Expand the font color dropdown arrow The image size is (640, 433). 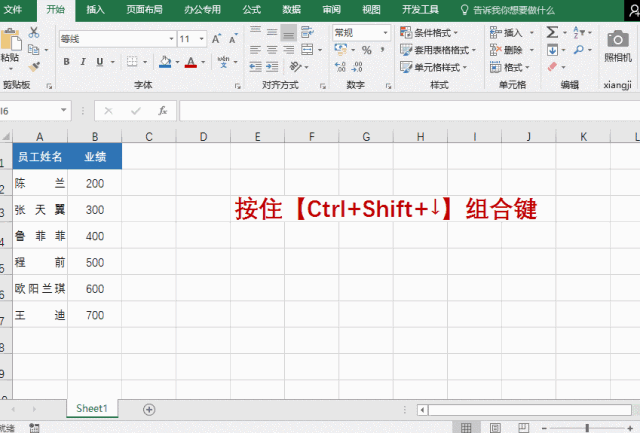coord(203,62)
